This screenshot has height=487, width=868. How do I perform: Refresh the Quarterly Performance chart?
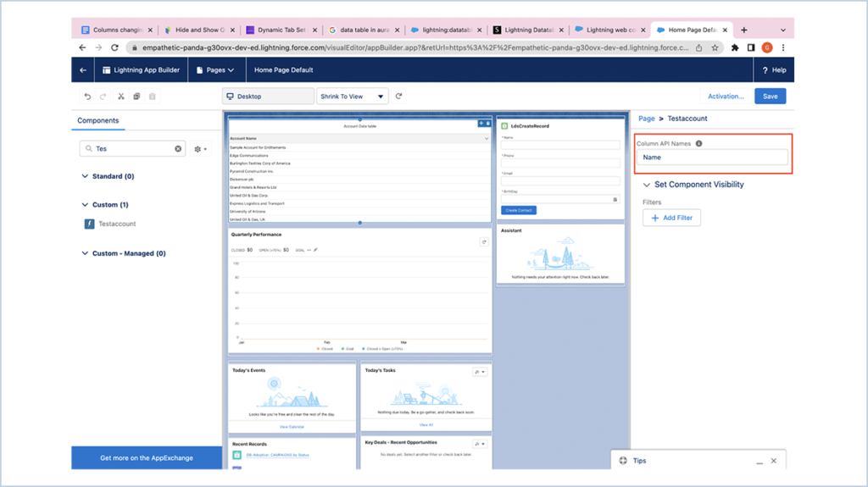click(x=484, y=242)
